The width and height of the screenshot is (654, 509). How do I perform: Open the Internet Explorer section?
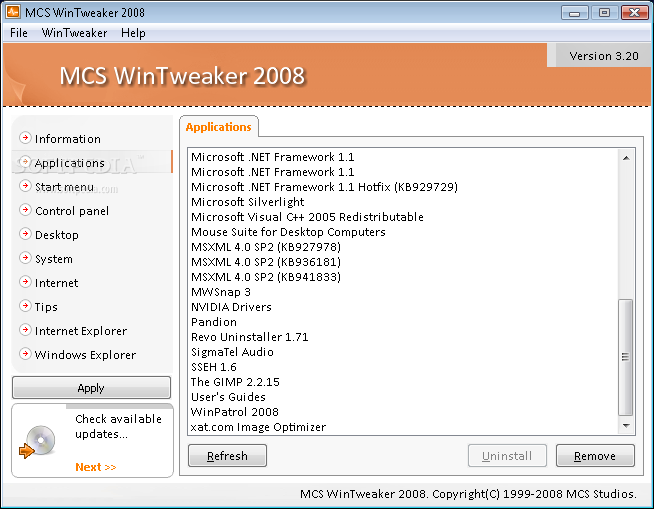[x=81, y=331]
